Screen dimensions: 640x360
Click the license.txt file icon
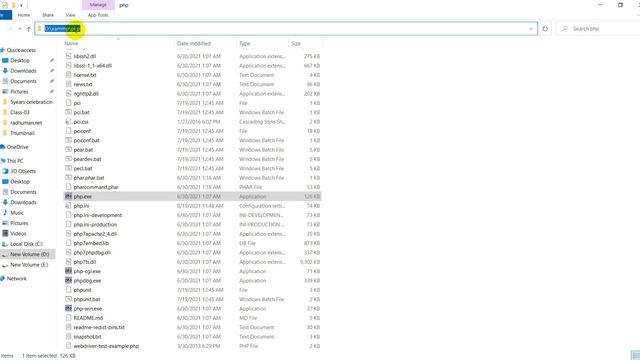69,75
